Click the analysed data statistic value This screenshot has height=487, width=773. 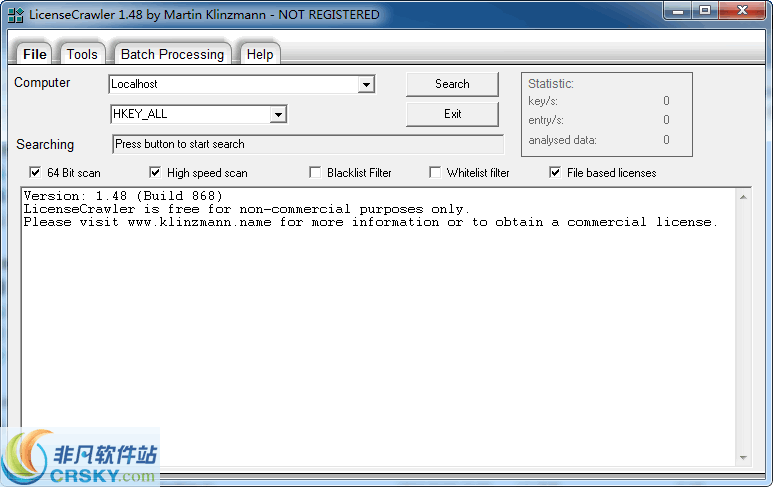(666, 140)
